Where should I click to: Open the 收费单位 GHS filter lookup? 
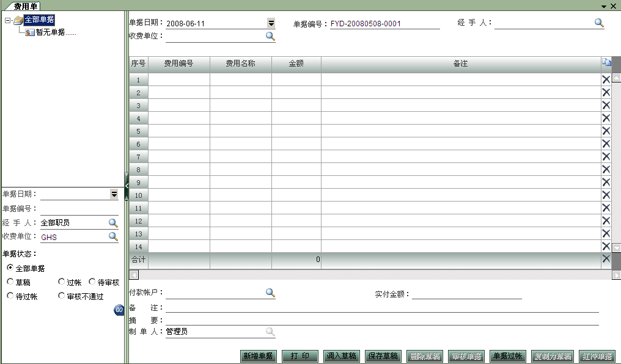114,236
